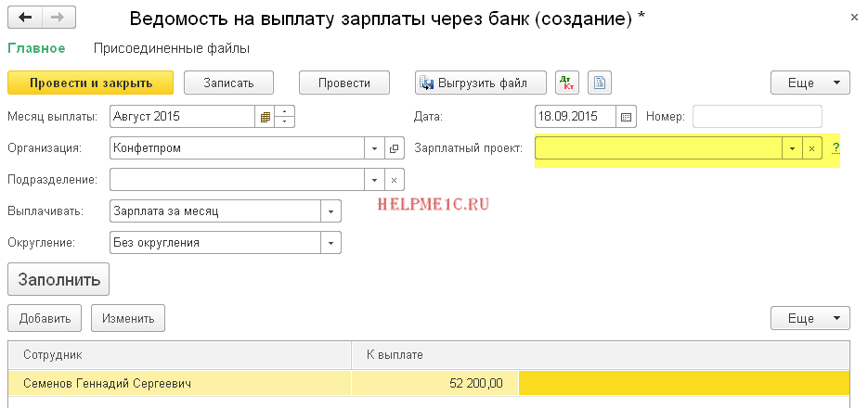Click into the Организация field with Конфетпром
The width and height of the screenshot is (868, 408).
pyautogui.click(x=237, y=148)
